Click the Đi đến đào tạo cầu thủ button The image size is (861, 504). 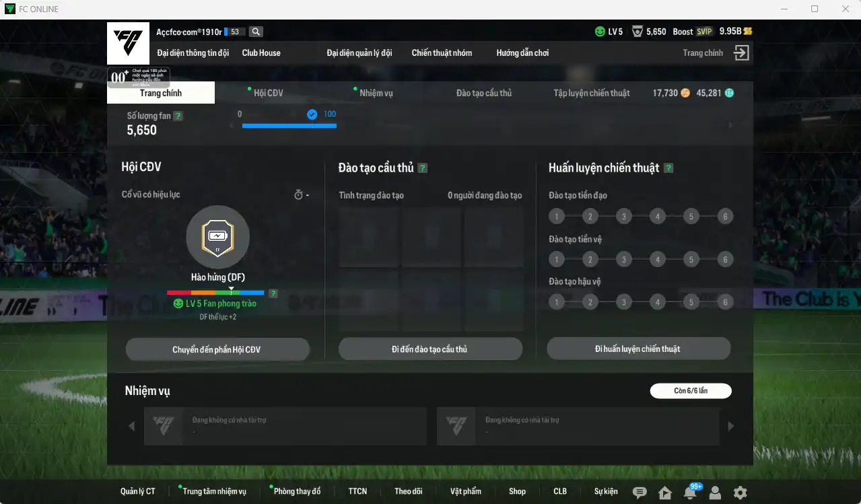[x=430, y=349]
